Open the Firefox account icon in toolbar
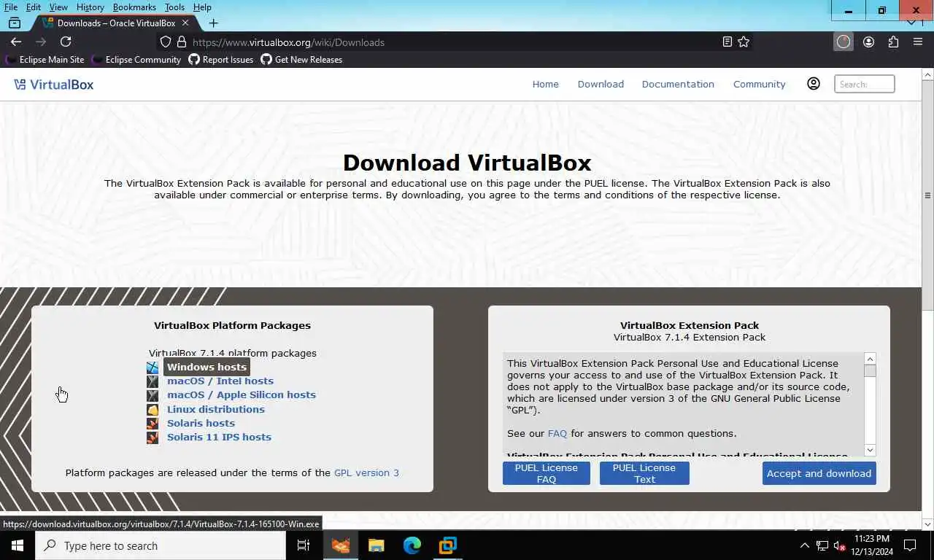The width and height of the screenshot is (934, 560). pyautogui.click(x=868, y=42)
